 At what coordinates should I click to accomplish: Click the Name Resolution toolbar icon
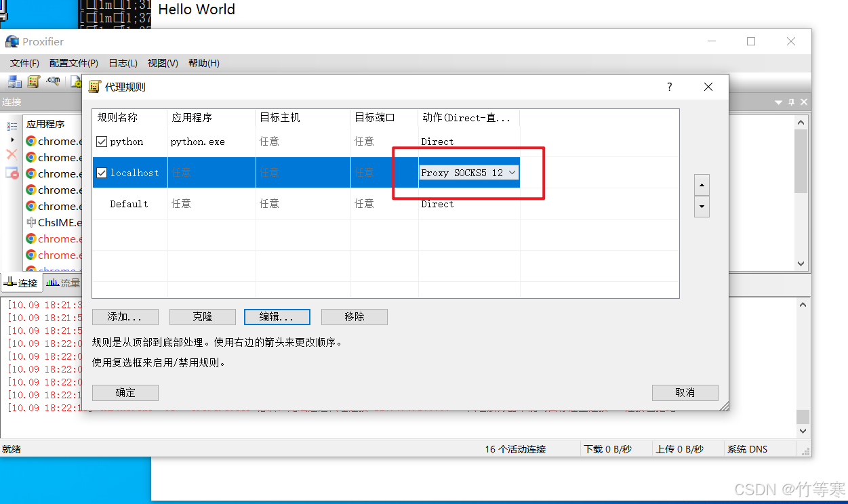tap(54, 82)
